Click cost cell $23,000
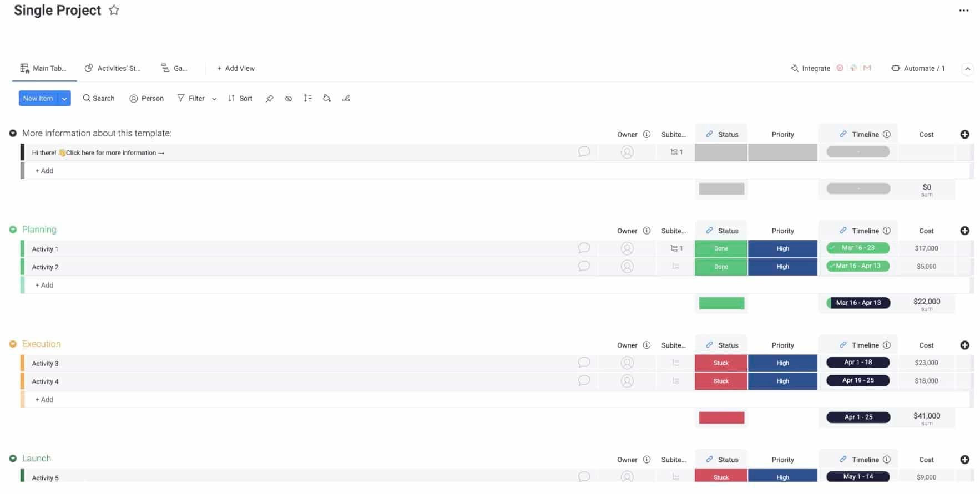The height and width of the screenshot is (494, 980). [x=926, y=363]
